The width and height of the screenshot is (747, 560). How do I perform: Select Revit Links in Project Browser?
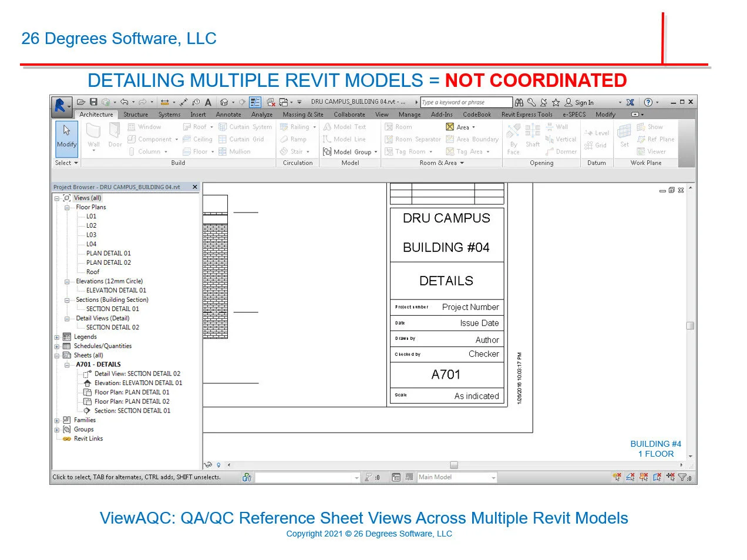pos(88,439)
